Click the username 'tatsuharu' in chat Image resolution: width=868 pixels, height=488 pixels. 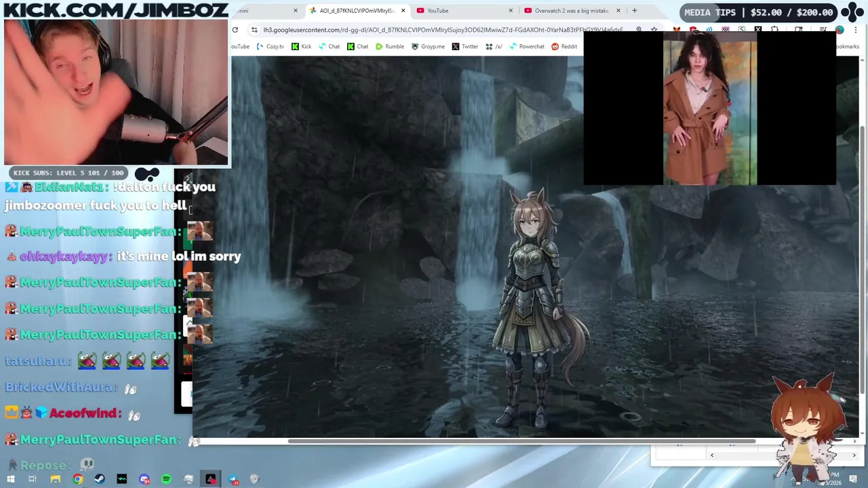(x=38, y=361)
